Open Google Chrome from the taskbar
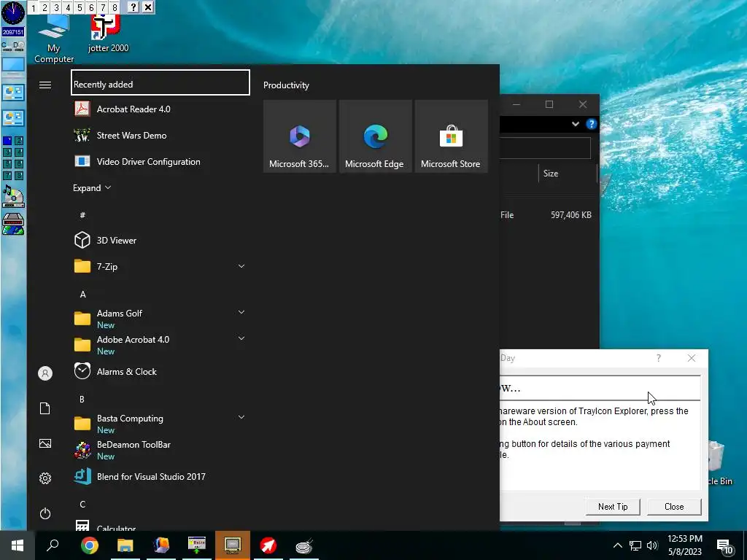 coord(90,545)
